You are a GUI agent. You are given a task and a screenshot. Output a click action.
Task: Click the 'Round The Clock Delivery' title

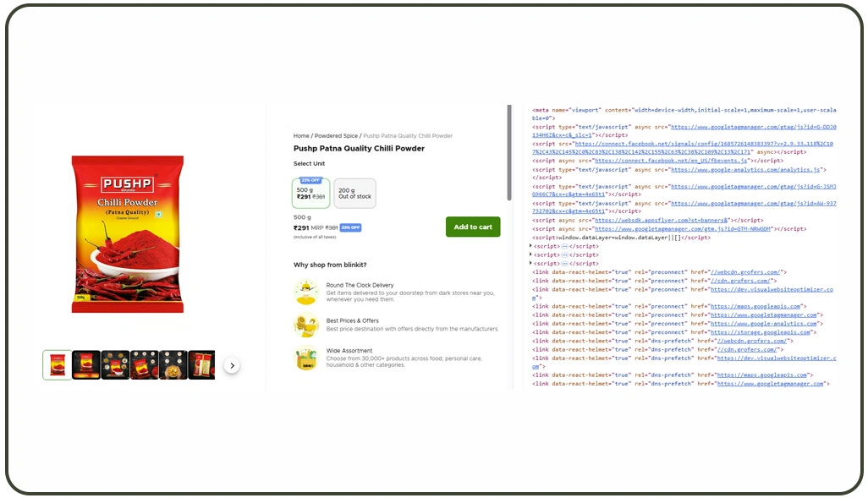[360, 285]
